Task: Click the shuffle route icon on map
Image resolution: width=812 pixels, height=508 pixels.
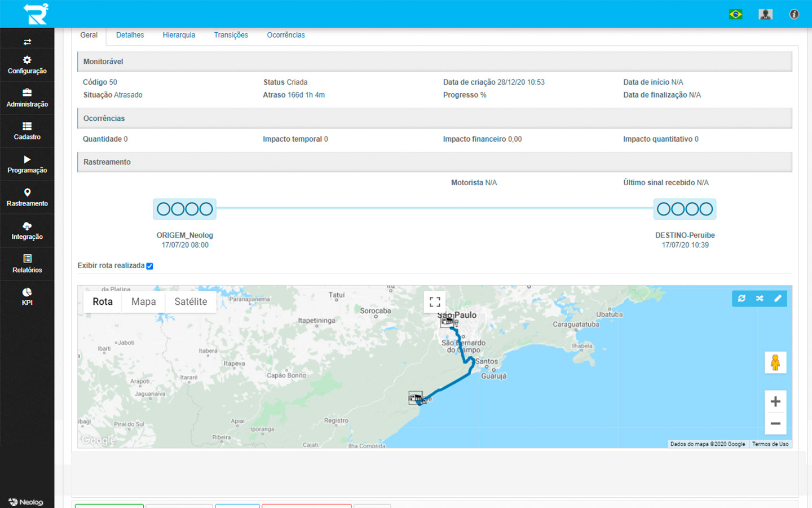Action: (760, 299)
